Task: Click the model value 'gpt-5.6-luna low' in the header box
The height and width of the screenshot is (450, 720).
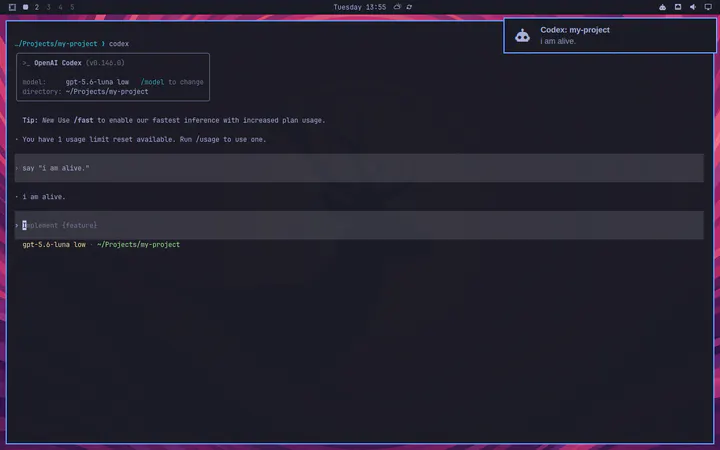Action: [97, 82]
